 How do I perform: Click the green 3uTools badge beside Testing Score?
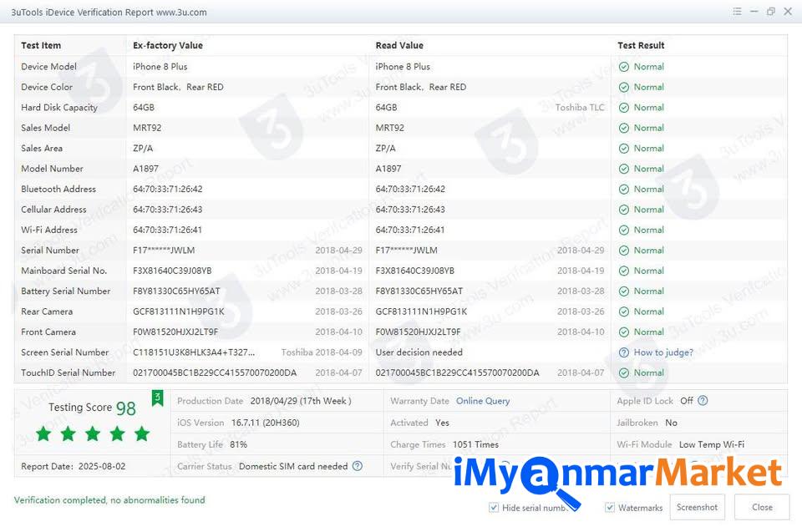pos(158,398)
